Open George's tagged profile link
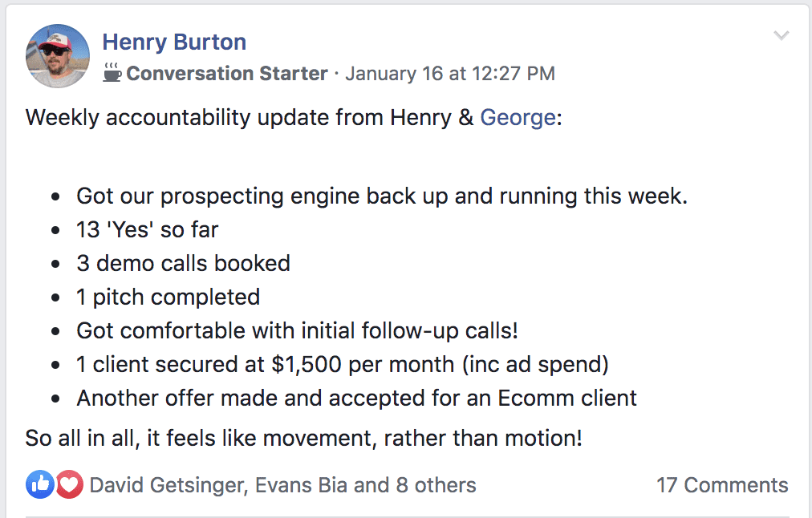The height and width of the screenshot is (518, 812). tap(518, 118)
